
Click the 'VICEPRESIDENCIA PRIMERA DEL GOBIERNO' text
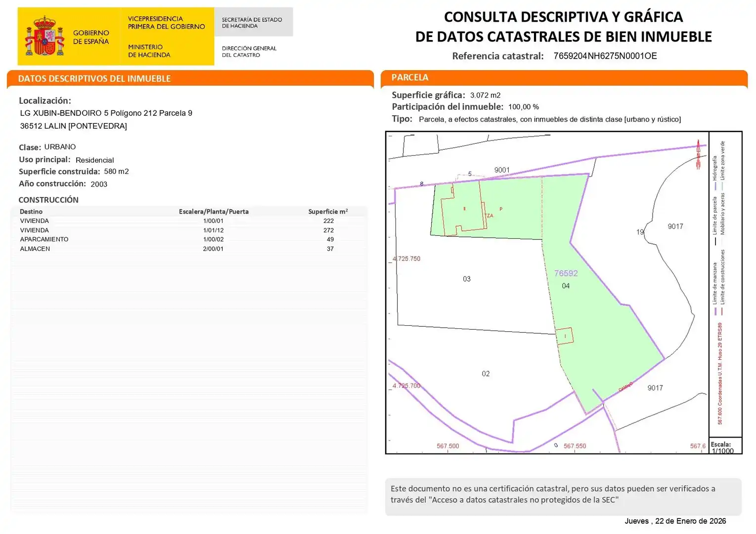tap(167, 23)
